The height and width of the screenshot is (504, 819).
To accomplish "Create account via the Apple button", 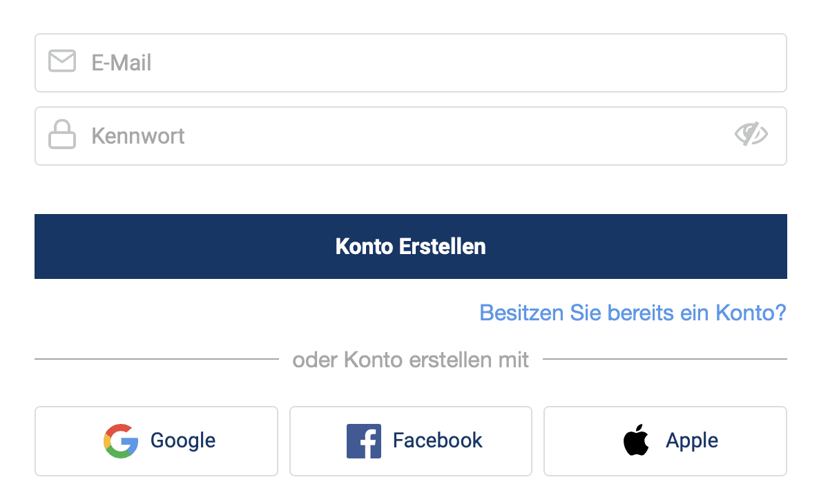I will click(664, 441).
